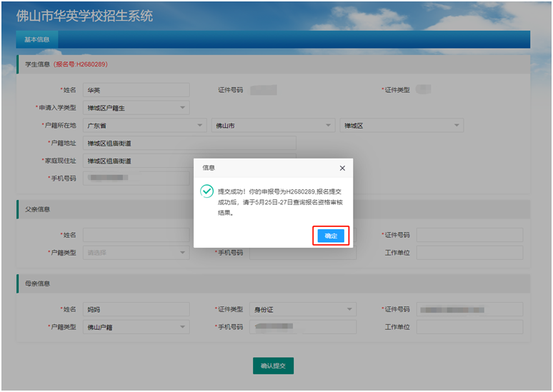The height and width of the screenshot is (392, 553).
Task: Open the 佛山市 city dropdown
Action: coord(273,126)
